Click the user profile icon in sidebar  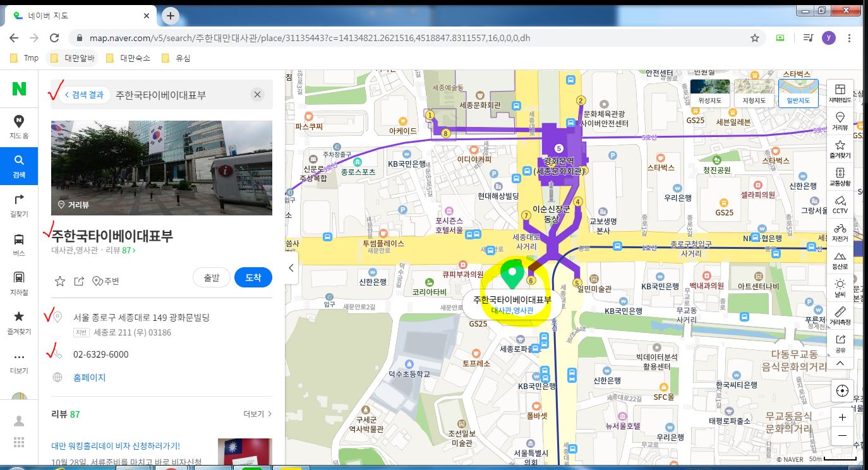click(19, 421)
